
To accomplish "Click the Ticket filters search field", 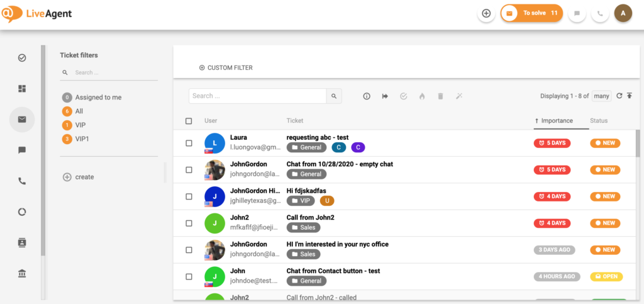I will [113, 73].
